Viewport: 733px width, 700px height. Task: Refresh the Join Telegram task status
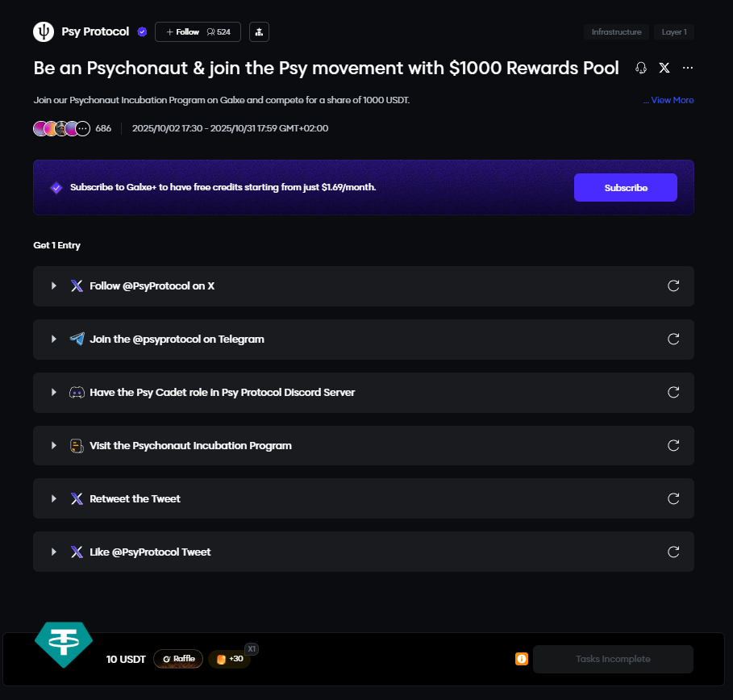point(673,340)
